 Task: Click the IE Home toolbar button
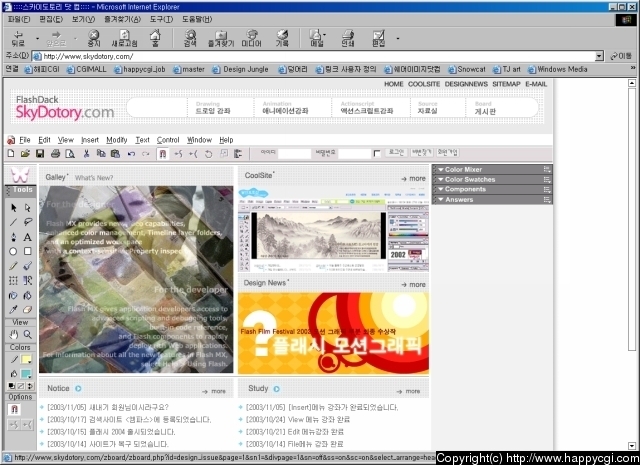155,38
